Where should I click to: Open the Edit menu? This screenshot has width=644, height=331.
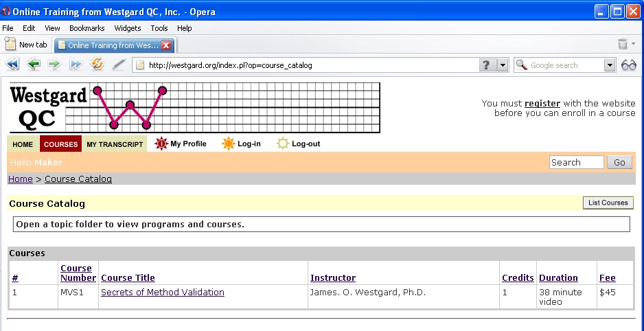coord(29,28)
